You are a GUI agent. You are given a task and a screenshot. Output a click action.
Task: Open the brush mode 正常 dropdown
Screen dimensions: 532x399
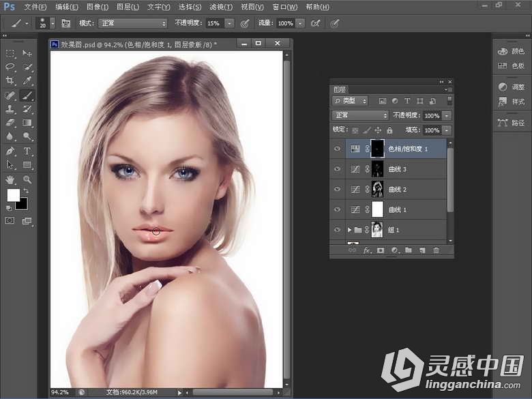pos(133,23)
